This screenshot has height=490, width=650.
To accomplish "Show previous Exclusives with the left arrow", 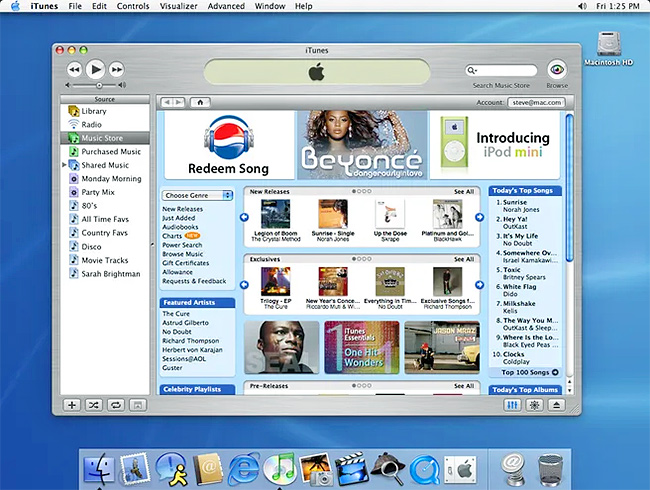I will (245, 285).
